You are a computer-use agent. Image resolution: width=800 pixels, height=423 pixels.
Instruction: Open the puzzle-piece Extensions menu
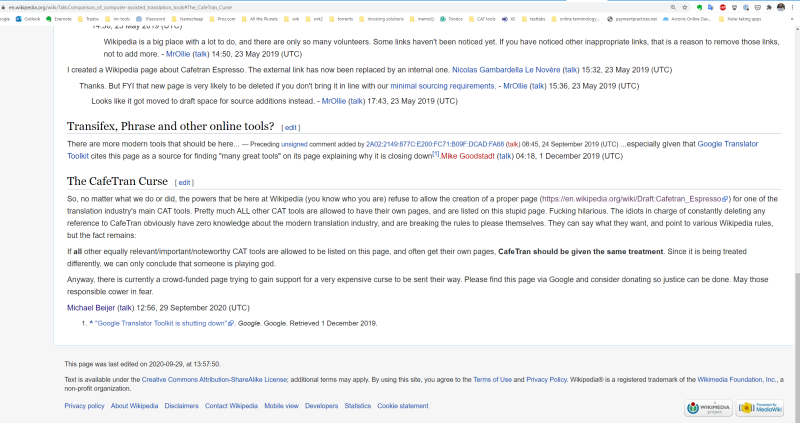pyautogui.click(x=769, y=7)
